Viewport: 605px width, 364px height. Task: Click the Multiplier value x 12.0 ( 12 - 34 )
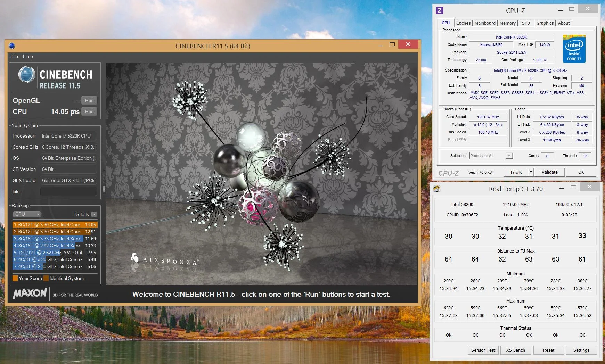488,125
